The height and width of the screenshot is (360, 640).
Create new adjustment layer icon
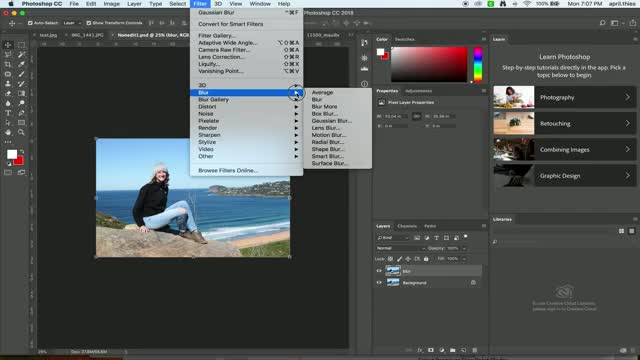[x=442, y=350]
